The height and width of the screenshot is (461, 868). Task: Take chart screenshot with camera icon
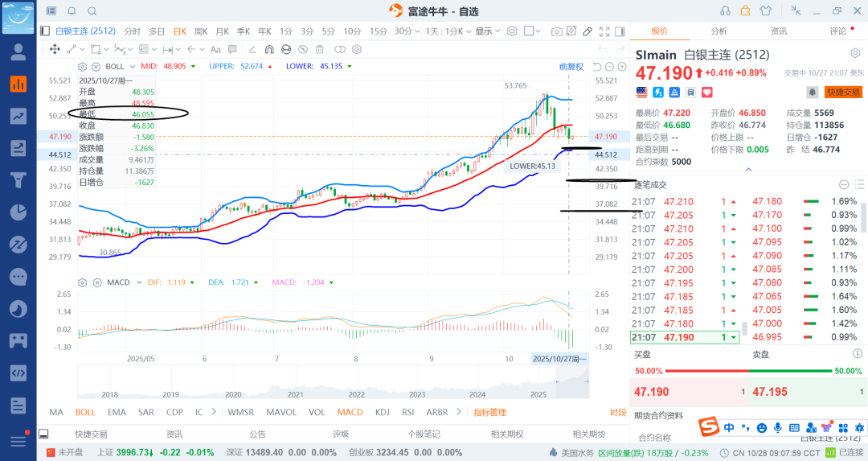coord(556,31)
